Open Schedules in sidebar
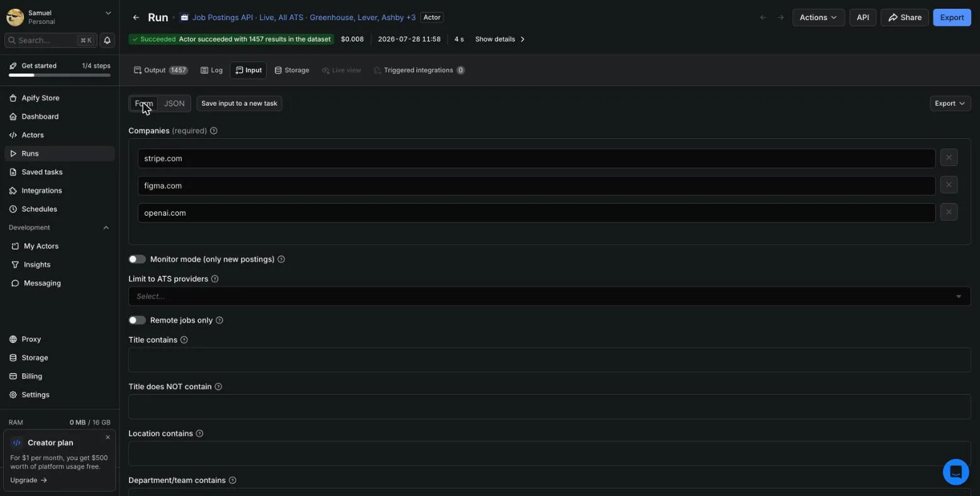This screenshot has height=496, width=980. pyautogui.click(x=60, y=209)
